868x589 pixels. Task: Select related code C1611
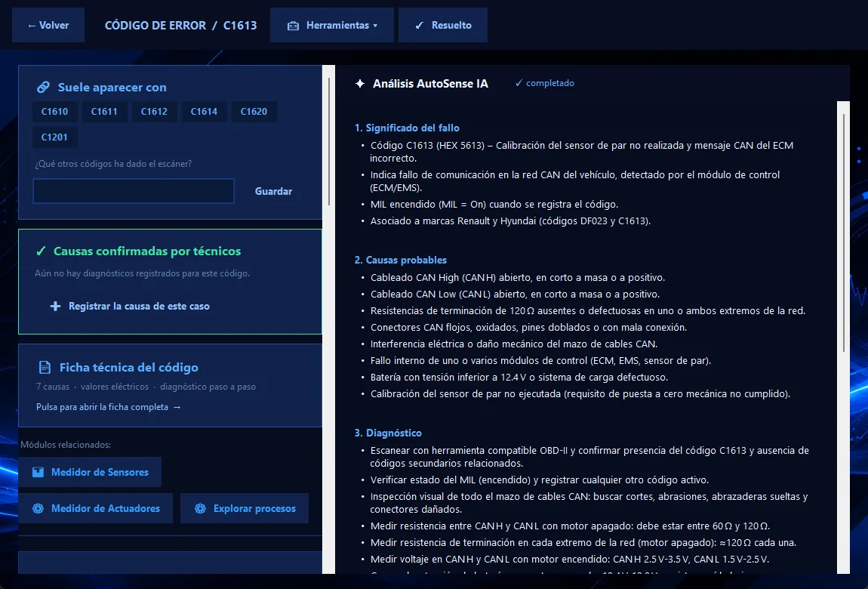click(x=105, y=111)
